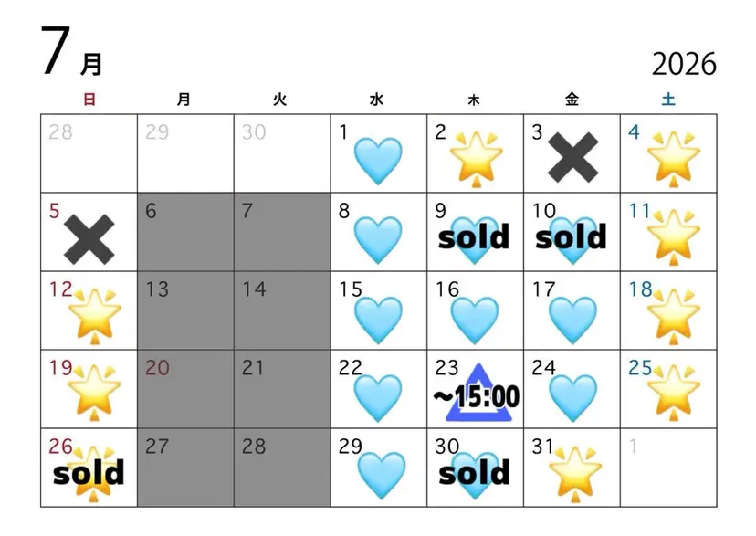The height and width of the screenshot is (536, 756).
Task: Click the ~15:00 time note on July 23
Action: click(x=477, y=396)
